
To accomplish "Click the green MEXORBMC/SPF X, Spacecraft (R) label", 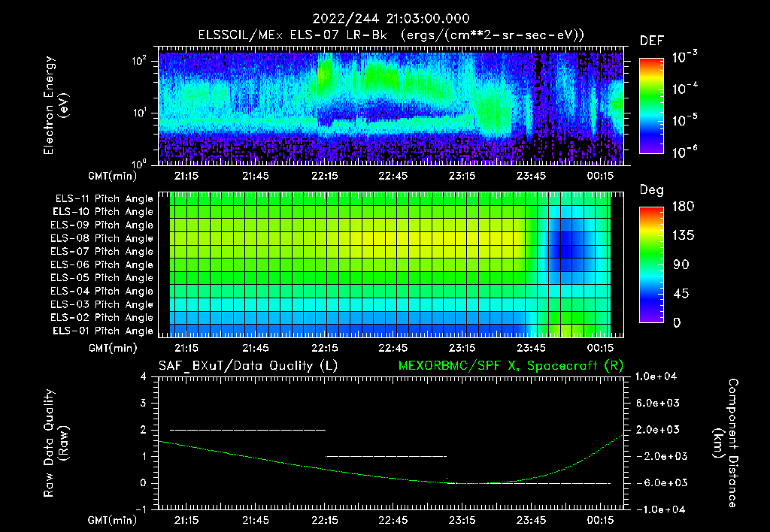I will (511, 366).
